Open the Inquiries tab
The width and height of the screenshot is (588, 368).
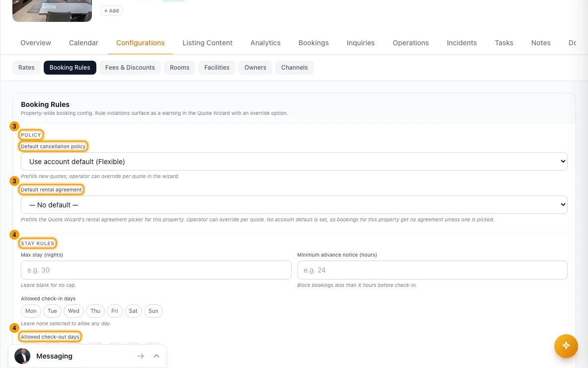(x=361, y=43)
